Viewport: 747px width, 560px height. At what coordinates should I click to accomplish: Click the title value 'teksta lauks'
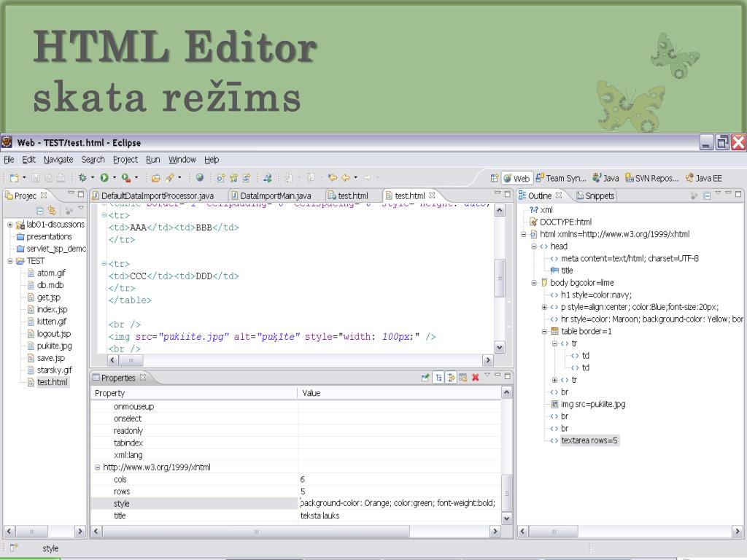coord(320,516)
